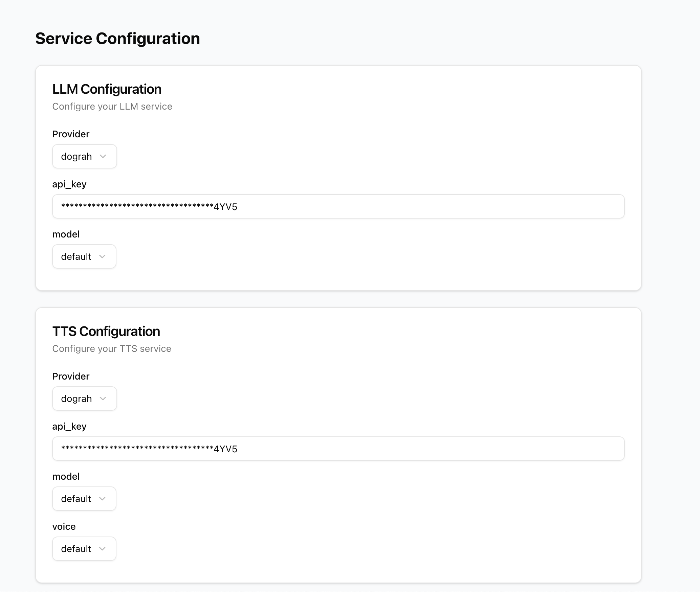The image size is (700, 592).
Task: Click the 'Configure your TTS service' description
Action: pos(112,349)
